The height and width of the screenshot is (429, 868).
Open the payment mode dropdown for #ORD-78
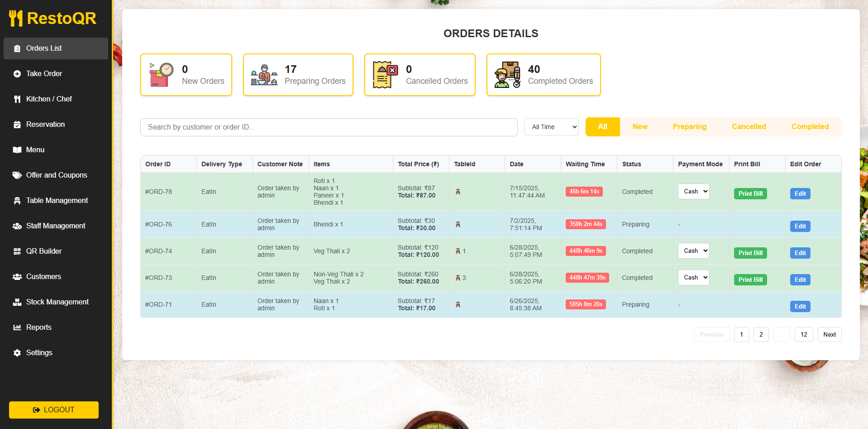pyautogui.click(x=693, y=191)
